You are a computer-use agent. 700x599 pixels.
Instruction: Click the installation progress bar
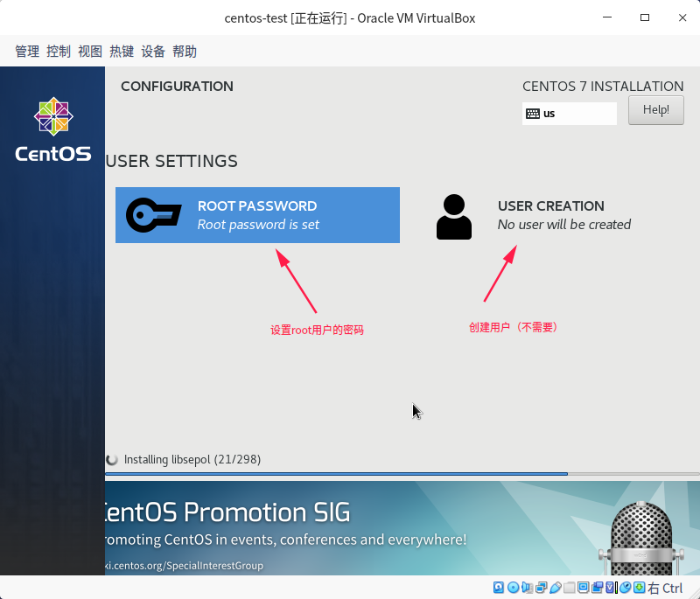tap(402, 474)
